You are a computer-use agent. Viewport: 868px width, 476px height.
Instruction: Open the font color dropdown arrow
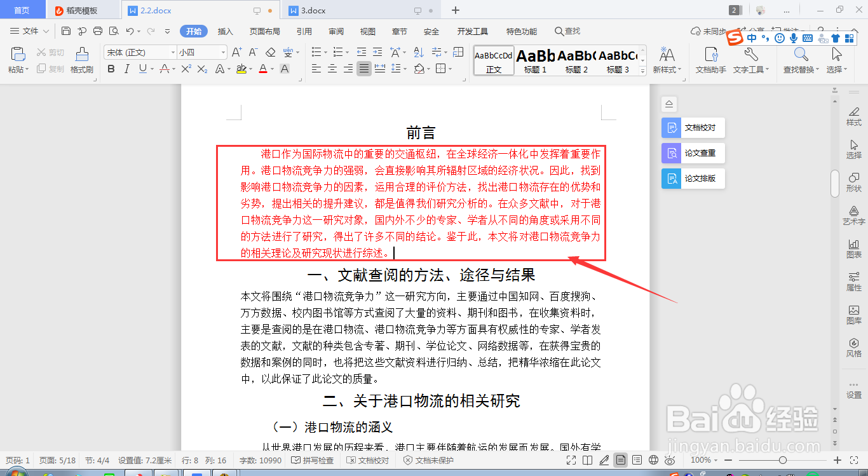pos(272,69)
